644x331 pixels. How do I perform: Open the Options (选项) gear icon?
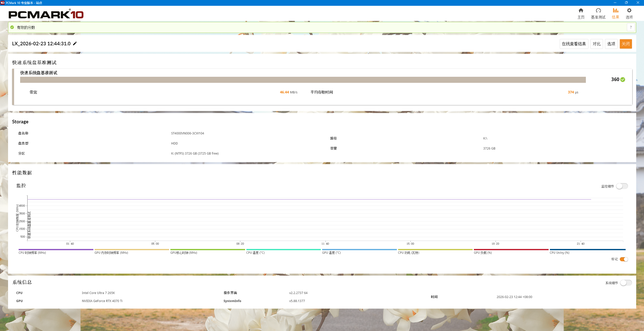coord(629,11)
